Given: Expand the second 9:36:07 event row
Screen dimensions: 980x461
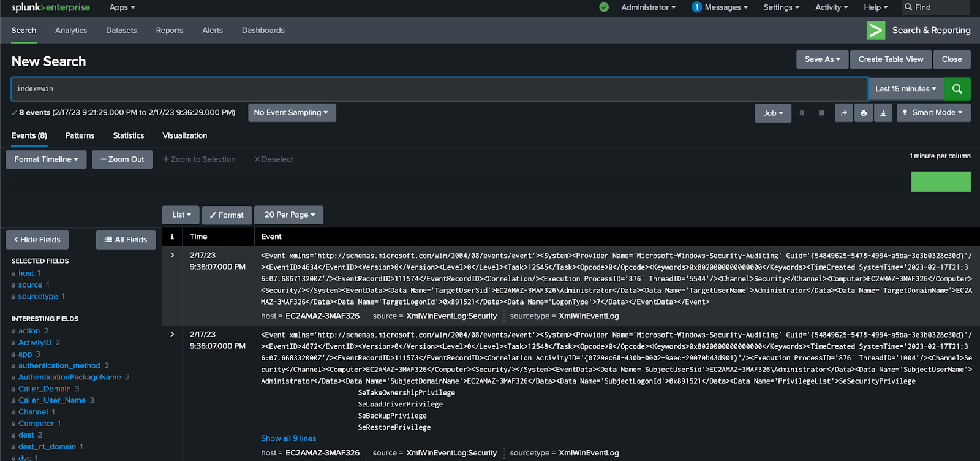Looking at the screenshot, I should (172, 335).
